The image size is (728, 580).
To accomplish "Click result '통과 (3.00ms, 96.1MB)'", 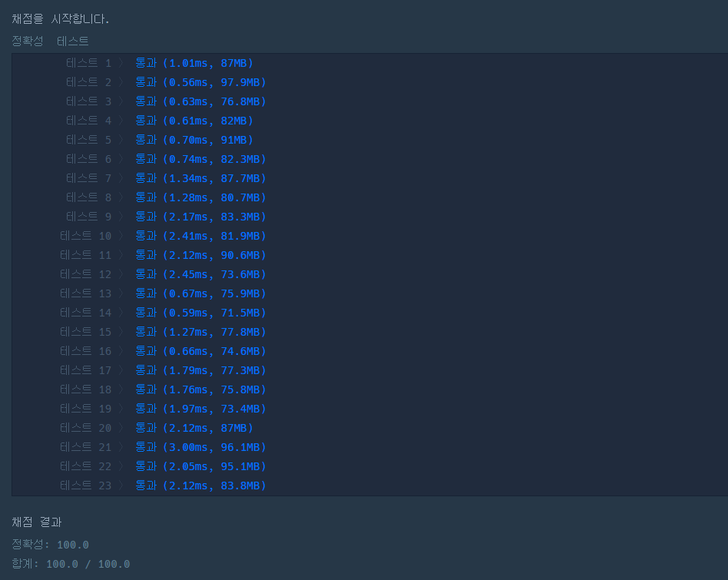I will click(x=200, y=447).
